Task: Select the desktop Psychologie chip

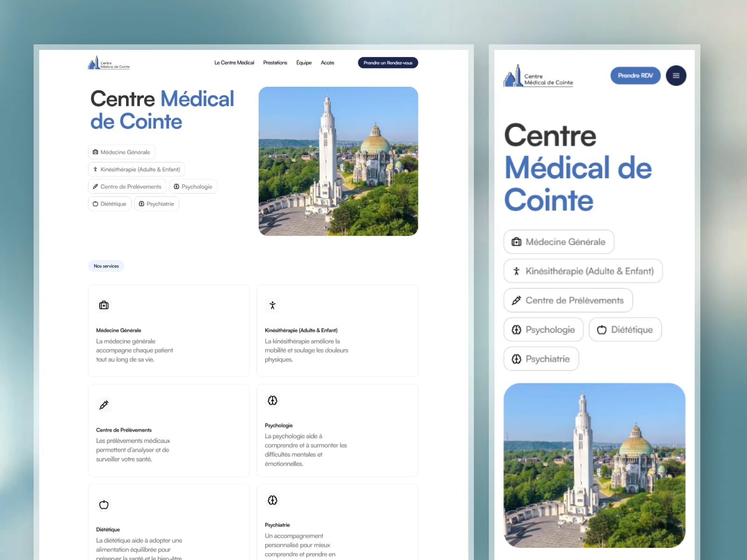Action: coord(193,187)
